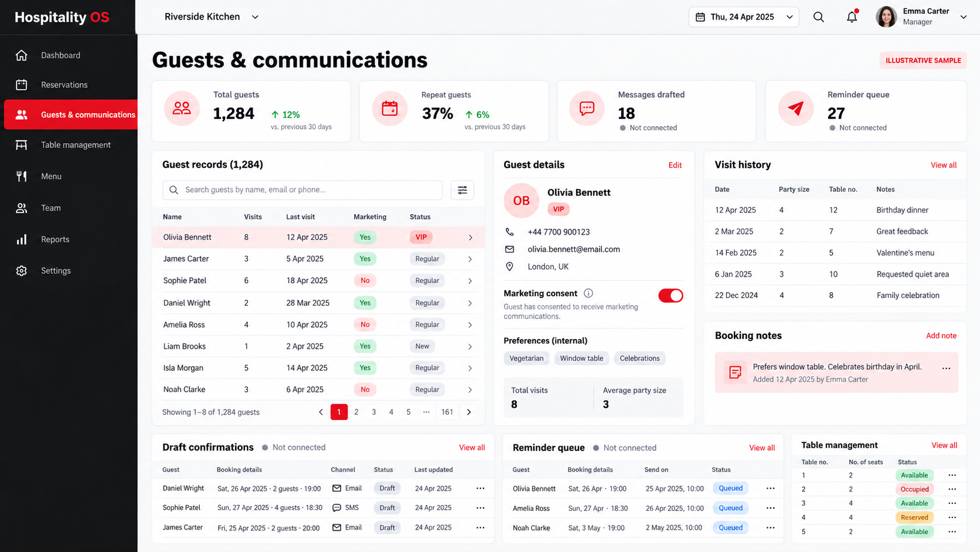Expand the James Carter row chevron
This screenshot has height=552, width=980.
[470, 259]
